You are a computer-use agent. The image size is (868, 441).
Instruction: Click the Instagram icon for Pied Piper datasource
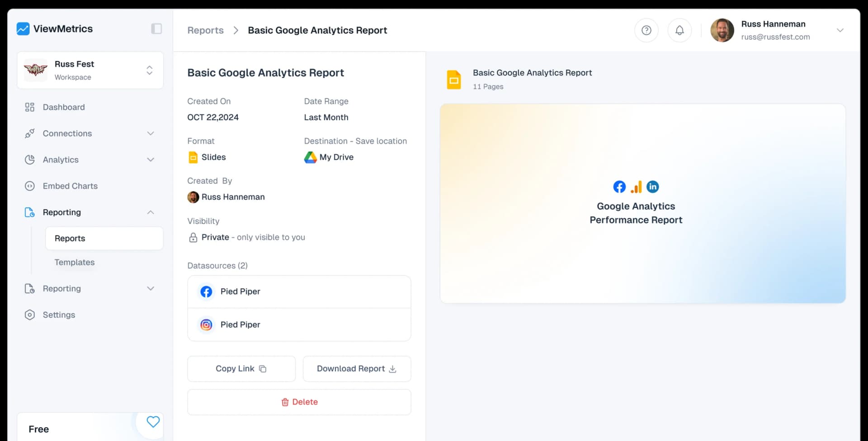click(x=206, y=324)
